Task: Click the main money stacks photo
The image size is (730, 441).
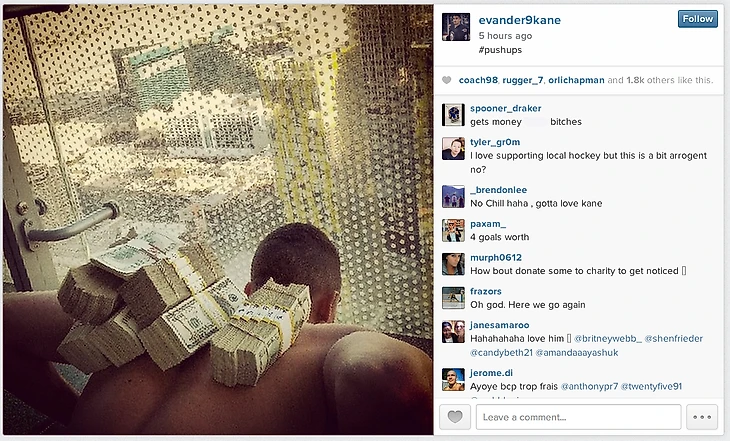Action: tap(218, 220)
